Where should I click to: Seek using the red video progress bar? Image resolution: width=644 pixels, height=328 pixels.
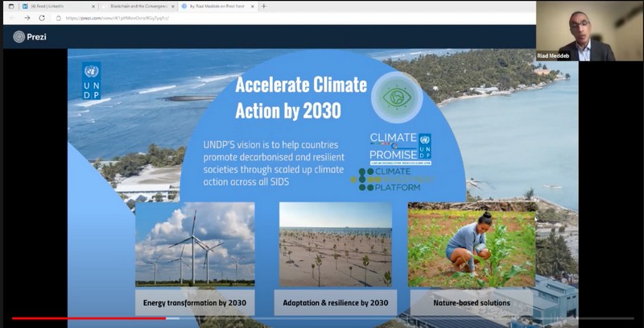tap(89, 318)
